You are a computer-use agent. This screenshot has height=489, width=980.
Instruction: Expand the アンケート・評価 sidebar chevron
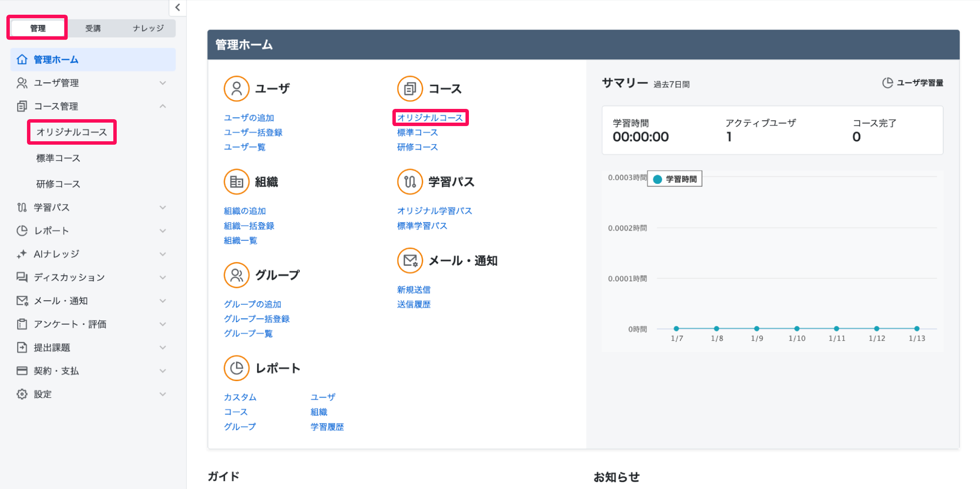click(x=163, y=324)
